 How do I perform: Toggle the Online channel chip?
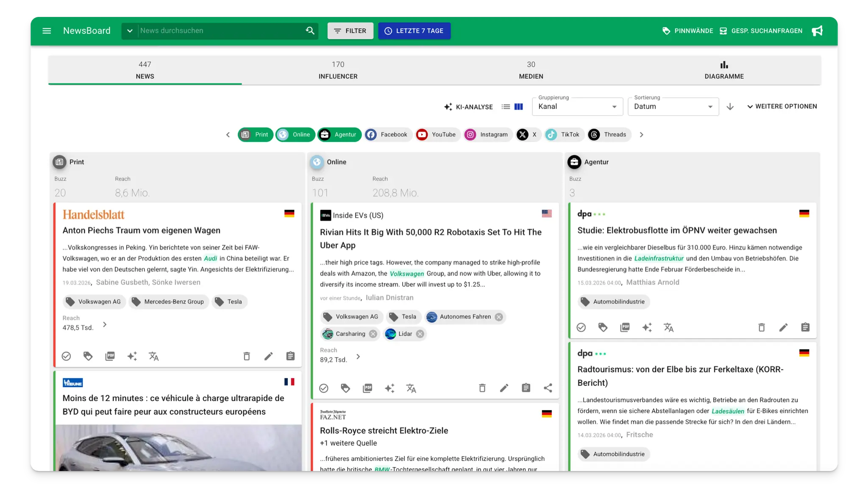(x=295, y=134)
